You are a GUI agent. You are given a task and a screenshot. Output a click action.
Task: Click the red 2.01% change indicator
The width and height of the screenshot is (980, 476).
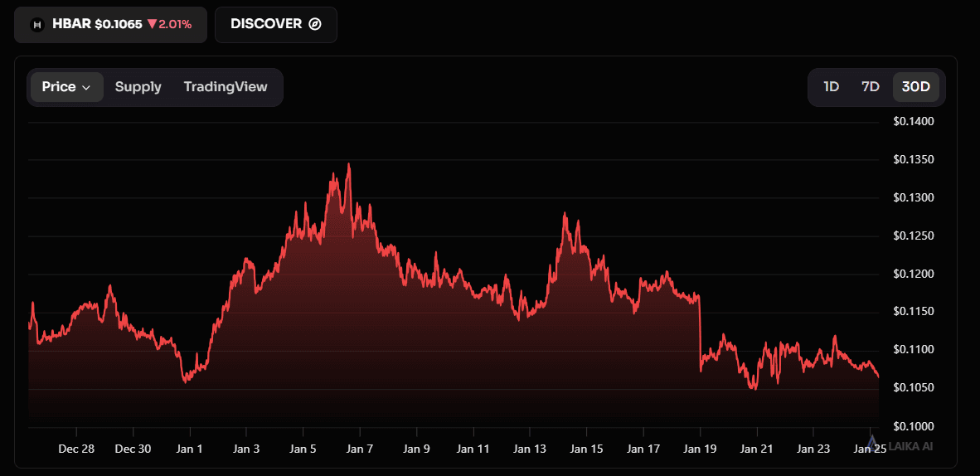click(169, 25)
